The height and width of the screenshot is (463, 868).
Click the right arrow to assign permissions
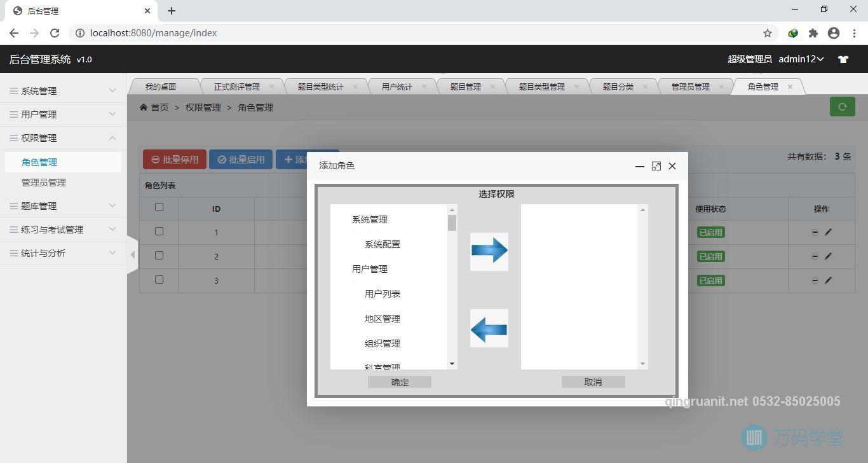489,251
